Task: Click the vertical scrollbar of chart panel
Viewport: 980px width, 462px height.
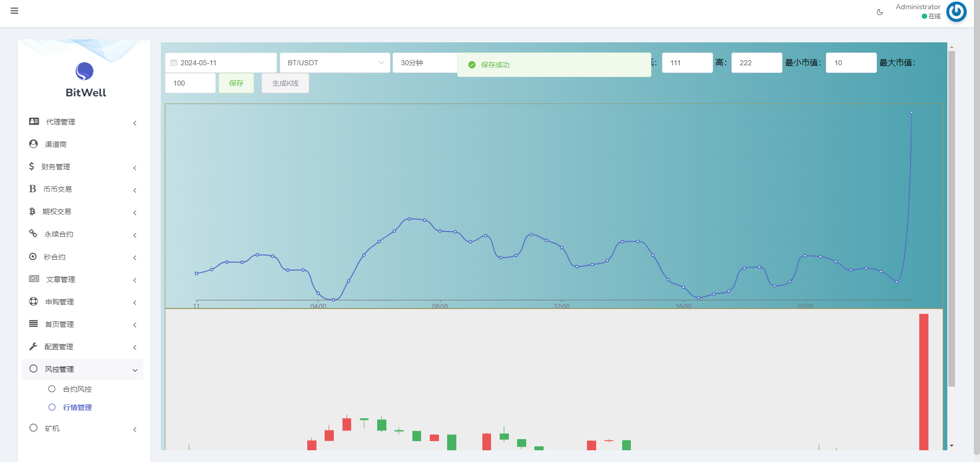Action: (951, 219)
